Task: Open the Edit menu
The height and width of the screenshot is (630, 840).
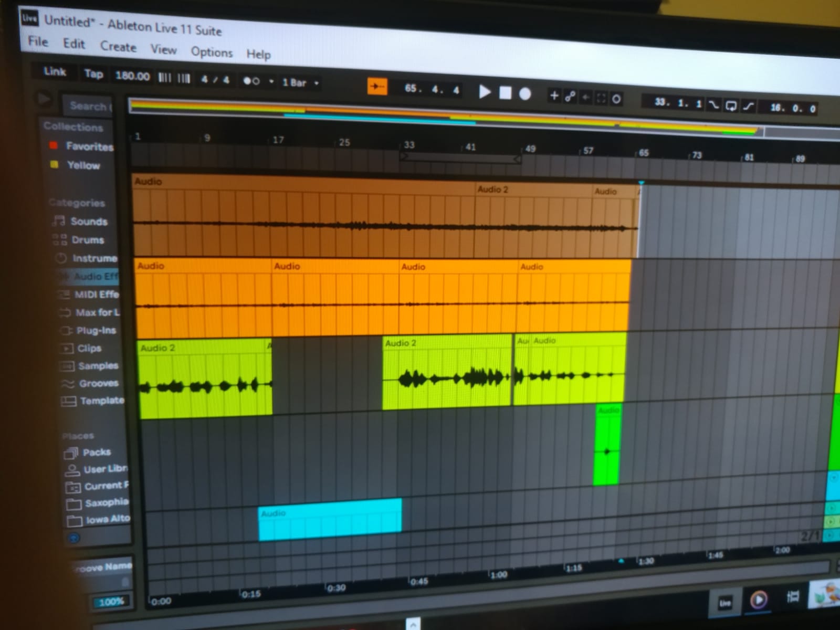Action: click(74, 44)
